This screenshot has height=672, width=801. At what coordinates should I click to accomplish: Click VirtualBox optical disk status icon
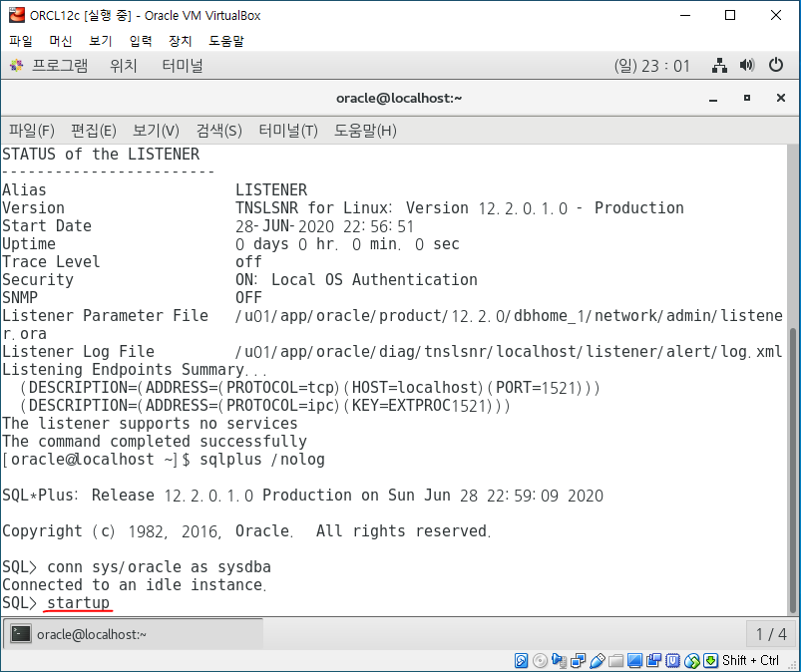coord(540,660)
